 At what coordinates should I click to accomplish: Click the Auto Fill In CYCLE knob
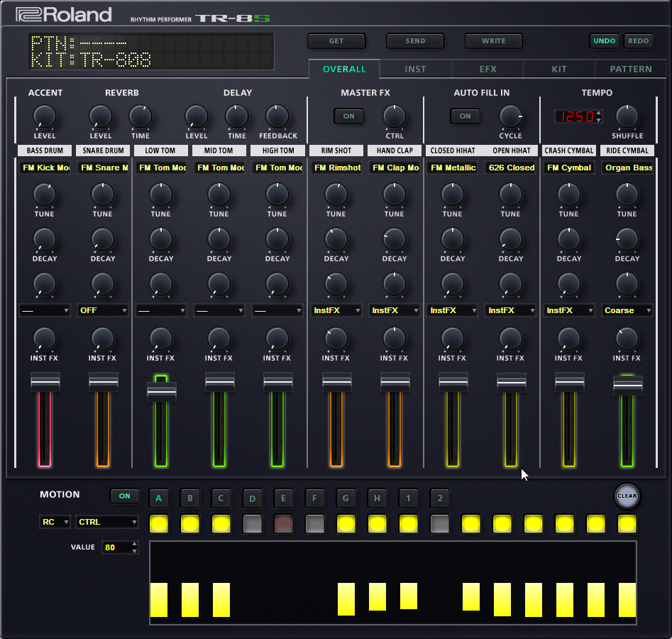(511, 116)
